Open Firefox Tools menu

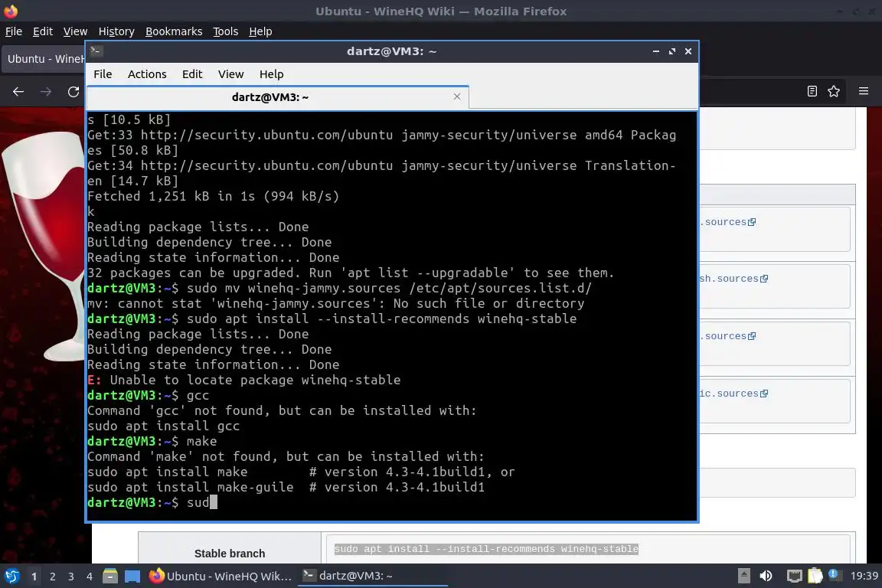pos(226,31)
